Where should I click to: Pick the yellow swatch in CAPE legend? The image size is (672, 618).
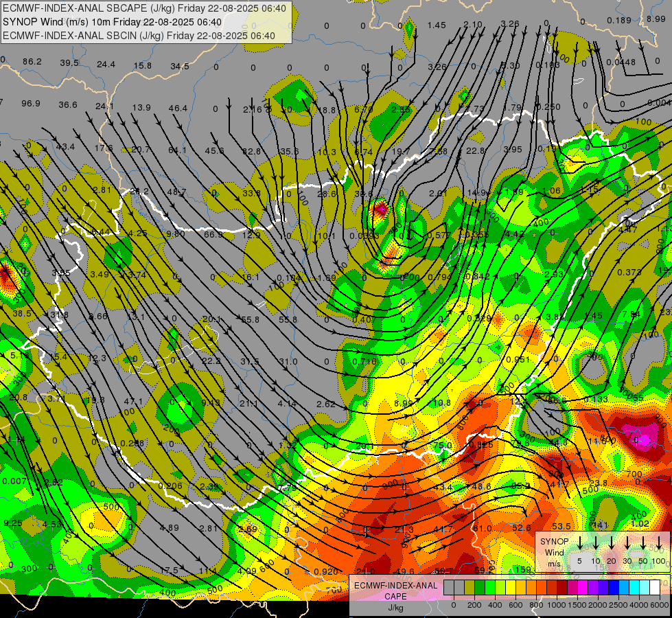511,588
